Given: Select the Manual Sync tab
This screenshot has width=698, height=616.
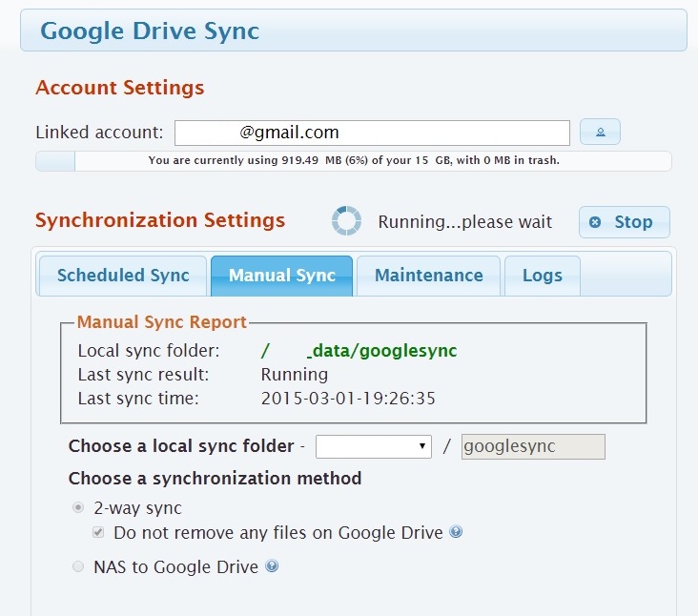Looking at the screenshot, I should tap(282, 276).
